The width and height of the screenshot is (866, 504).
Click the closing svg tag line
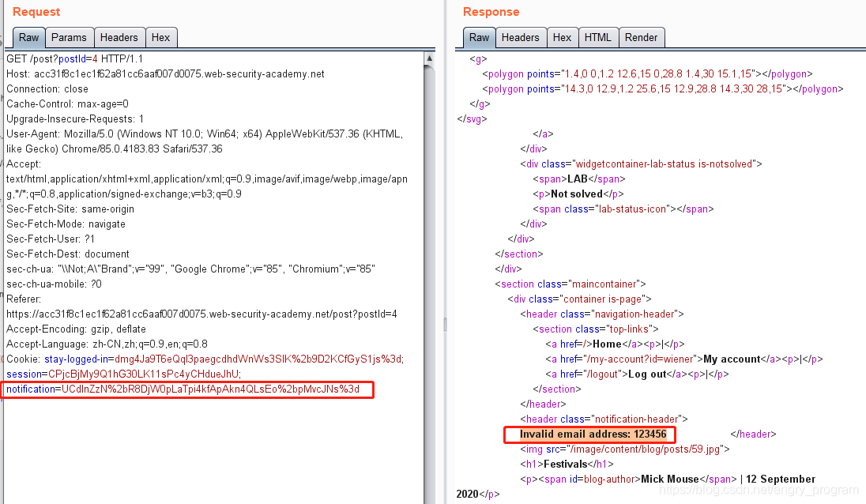(473, 118)
